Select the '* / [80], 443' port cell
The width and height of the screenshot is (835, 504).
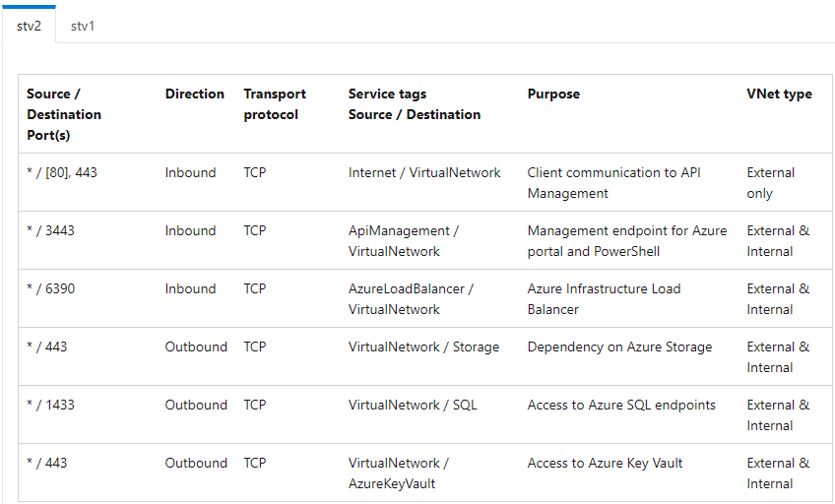click(x=62, y=172)
